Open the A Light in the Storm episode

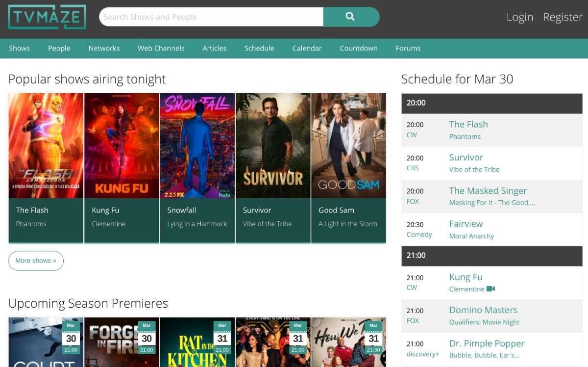tap(348, 224)
